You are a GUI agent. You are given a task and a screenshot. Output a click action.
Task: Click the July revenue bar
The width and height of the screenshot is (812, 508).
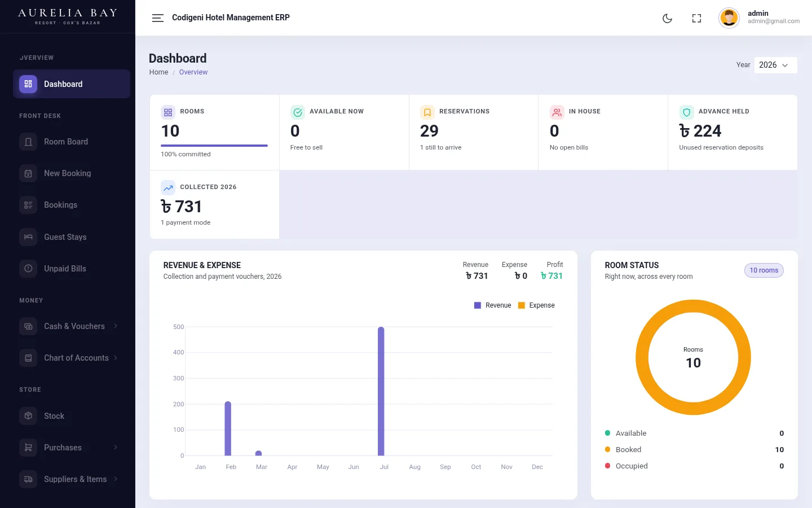[x=381, y=391]
